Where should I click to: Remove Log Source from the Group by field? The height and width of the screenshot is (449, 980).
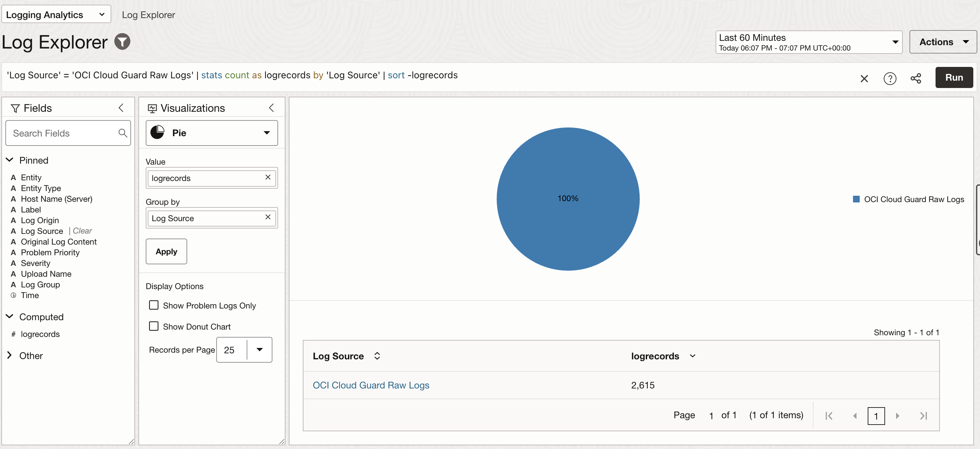pos(268,217)
